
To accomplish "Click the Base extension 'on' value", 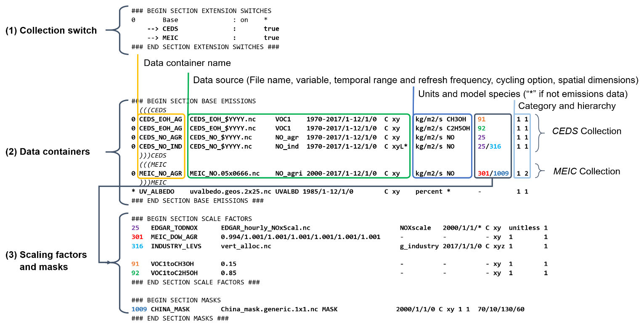I will (244, 20).
